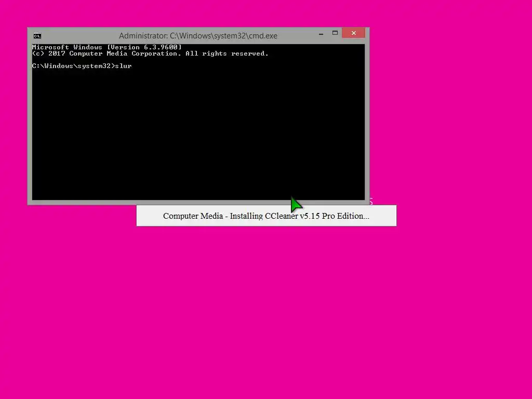Image resolution: width=532 pixels, height=399 pixels.
Task: Close the cmd.exe window
Action: 353,33
